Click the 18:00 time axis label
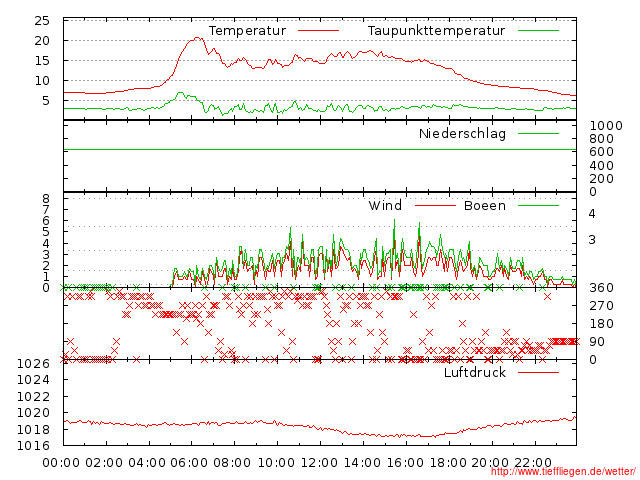Viewport: 640px width, 480px height. [448, 462]
